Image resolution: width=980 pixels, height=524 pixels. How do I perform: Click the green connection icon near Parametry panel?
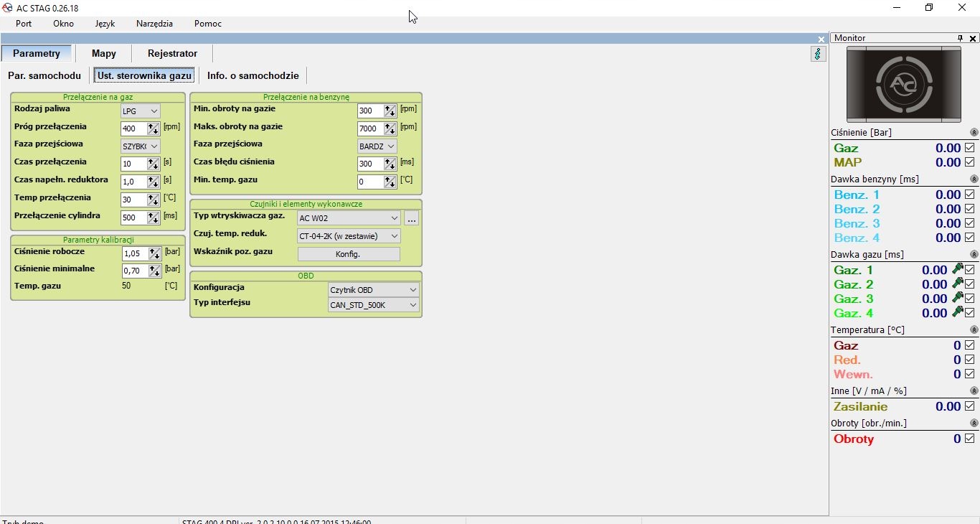(818, 54)
